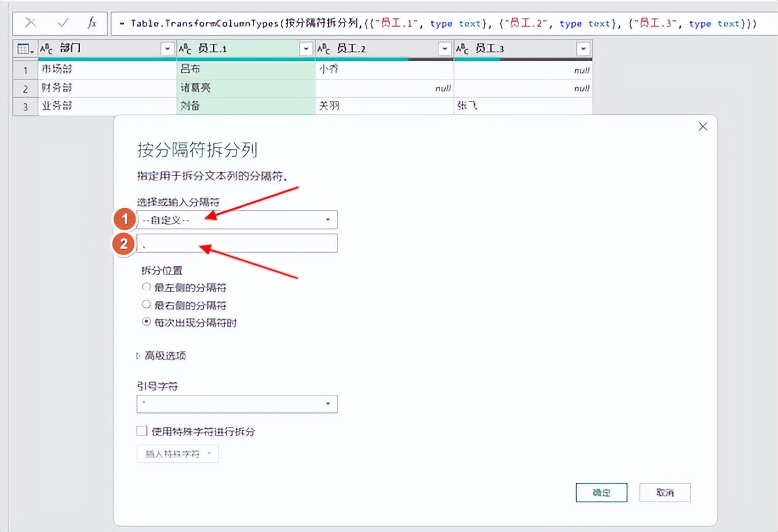Open filter dropdown for 员工.1 column
Viewport: 778px width, 532px height.
click(x=306, y=49)
